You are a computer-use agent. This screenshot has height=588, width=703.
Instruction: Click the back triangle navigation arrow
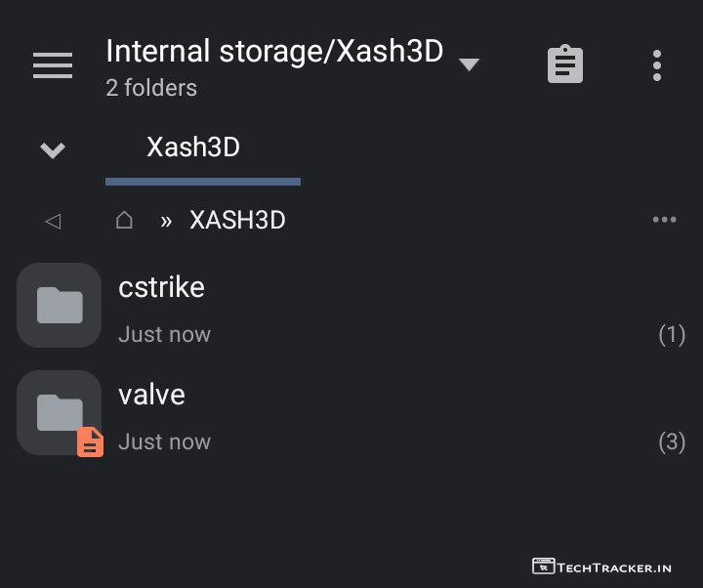pos(53,221)
